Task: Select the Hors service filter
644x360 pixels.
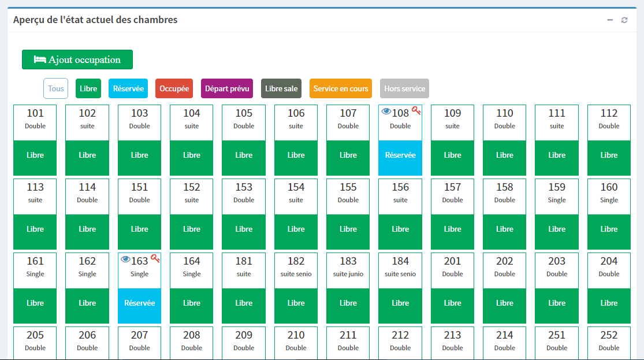Action: [404, 89]
